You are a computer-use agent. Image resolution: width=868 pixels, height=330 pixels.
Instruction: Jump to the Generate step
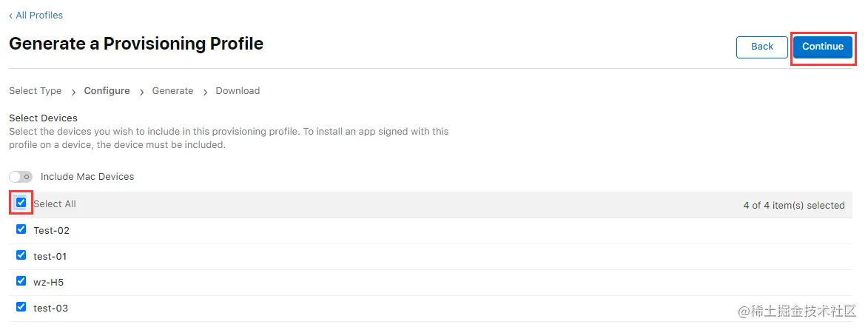(x=172, y=91)
